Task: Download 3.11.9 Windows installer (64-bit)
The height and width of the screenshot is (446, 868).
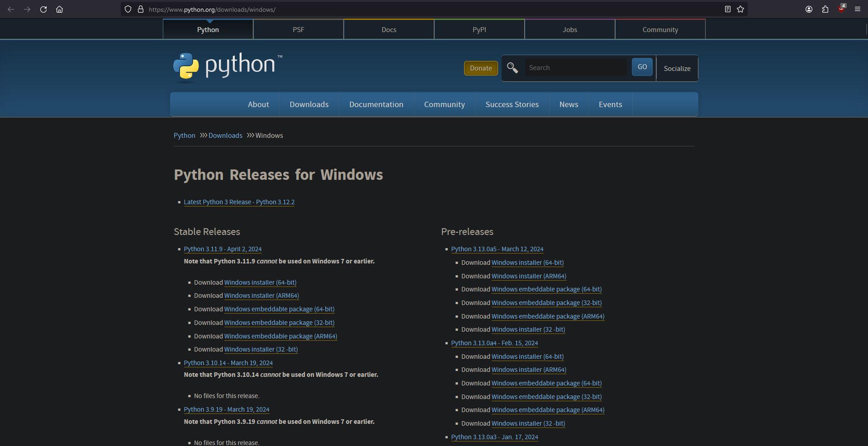Action: [261, 282]
